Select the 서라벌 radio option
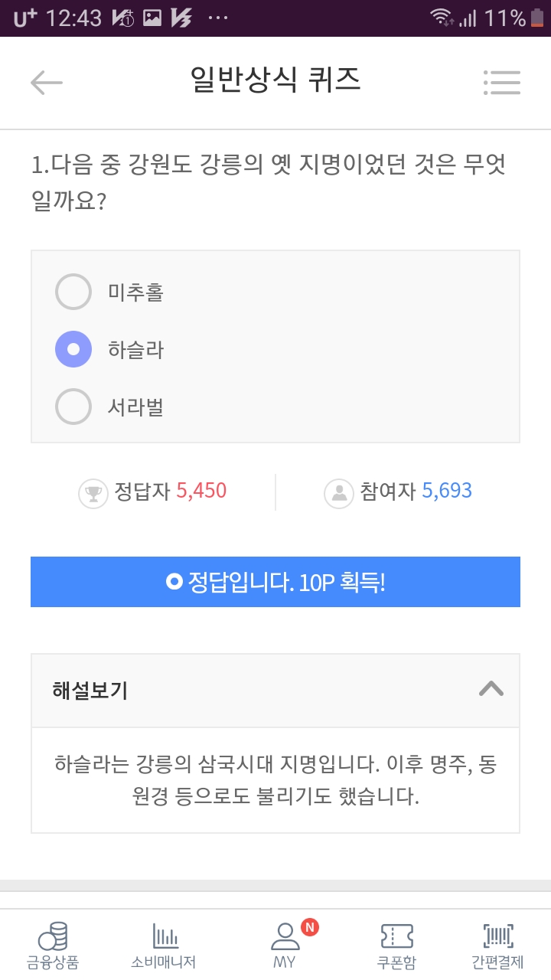The image size is (551, 980). coord(73,407)
